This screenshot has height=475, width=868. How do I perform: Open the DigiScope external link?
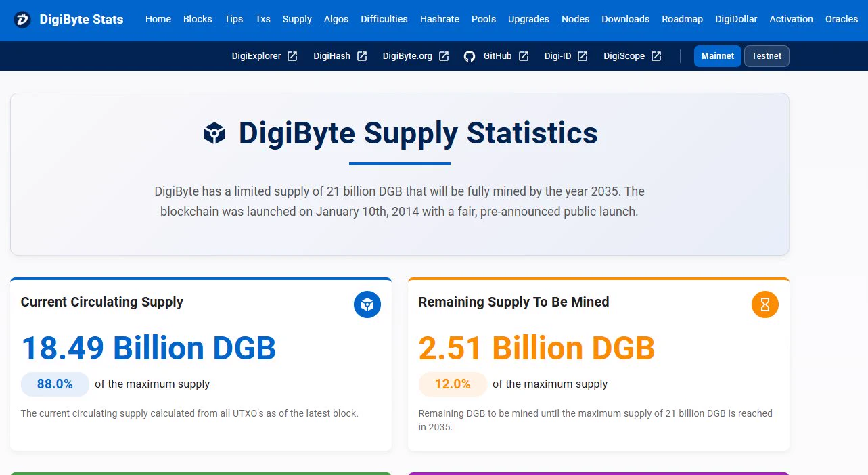[x=624, y=56]
